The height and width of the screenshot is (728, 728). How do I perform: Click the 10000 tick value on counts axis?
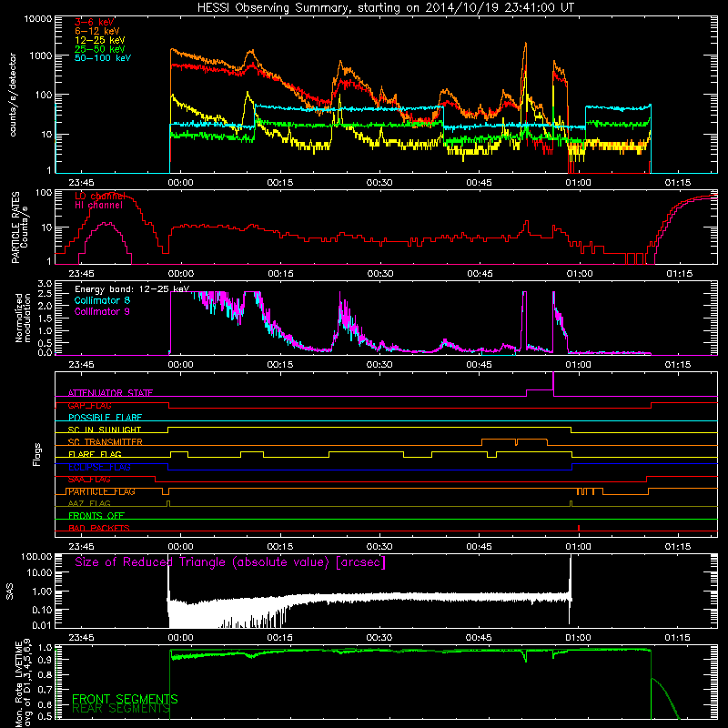coord(38,19)
